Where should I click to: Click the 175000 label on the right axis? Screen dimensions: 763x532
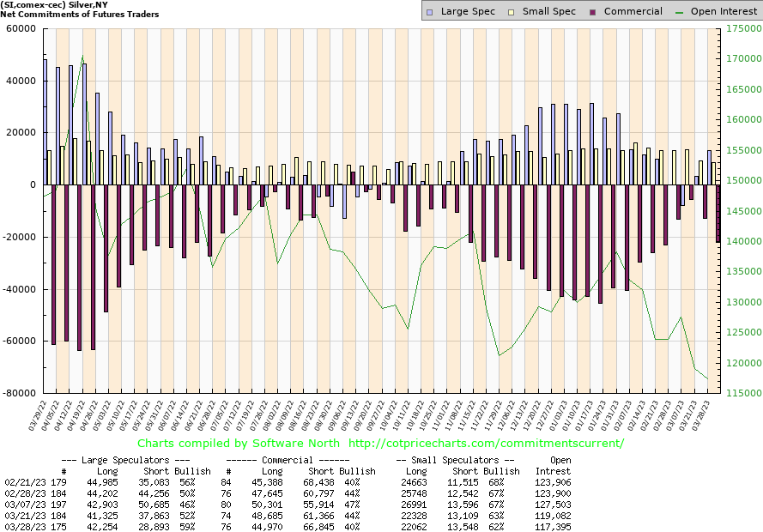click(x=742, y=28)
